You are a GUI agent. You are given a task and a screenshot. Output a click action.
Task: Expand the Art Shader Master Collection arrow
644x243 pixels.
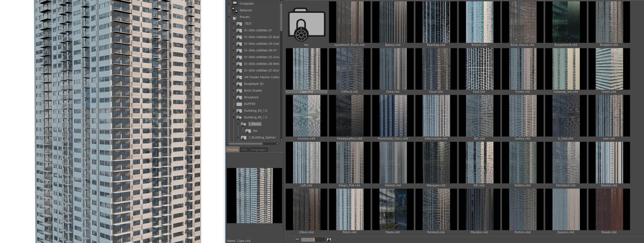click(x=234, y=77)
